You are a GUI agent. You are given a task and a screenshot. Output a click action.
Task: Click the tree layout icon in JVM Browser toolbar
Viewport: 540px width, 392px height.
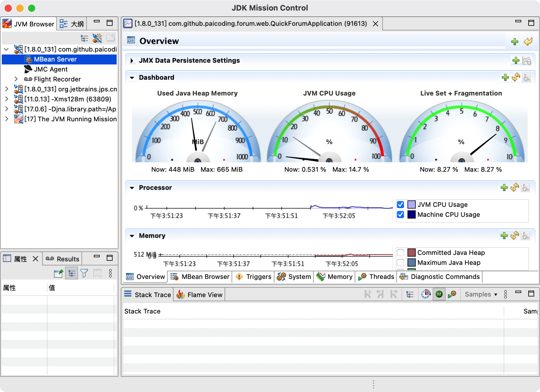point(84,38)
